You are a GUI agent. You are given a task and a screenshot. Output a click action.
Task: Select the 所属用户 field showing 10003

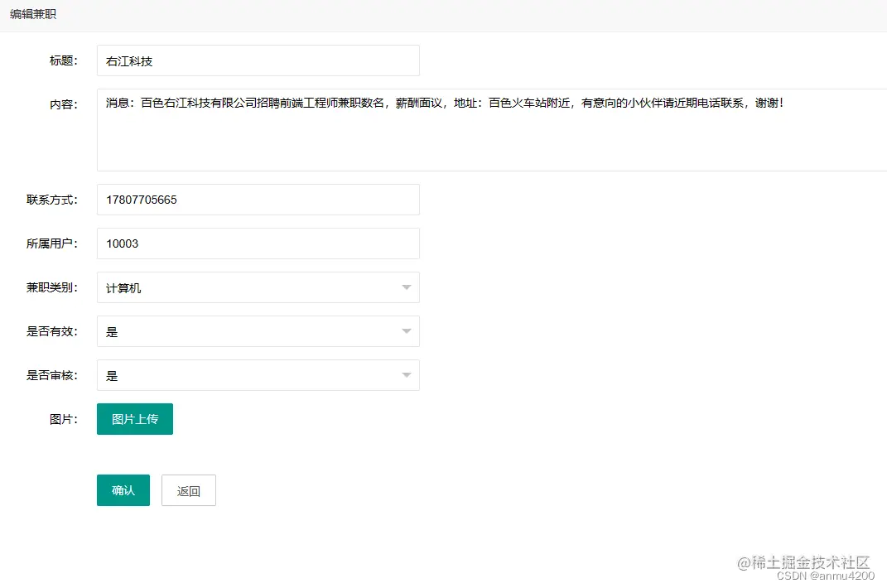point(258,243)
